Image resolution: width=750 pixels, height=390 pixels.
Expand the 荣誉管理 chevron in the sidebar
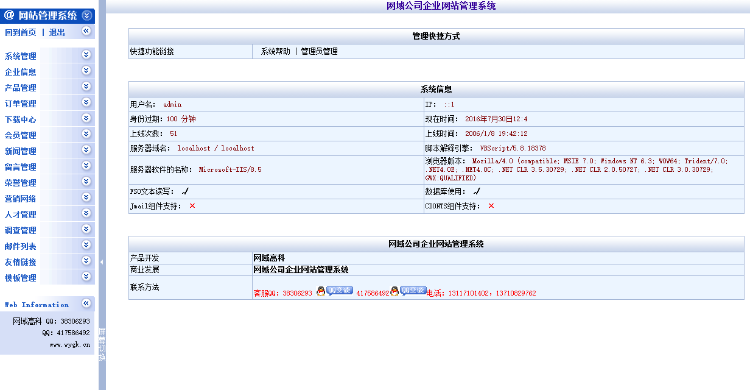point(86,181)
